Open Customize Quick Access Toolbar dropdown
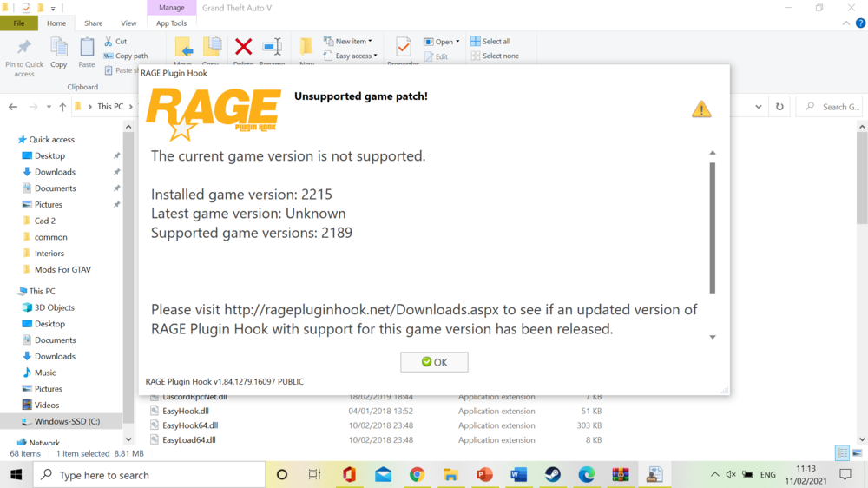The image size is (868, 488). tap(53, 9)
